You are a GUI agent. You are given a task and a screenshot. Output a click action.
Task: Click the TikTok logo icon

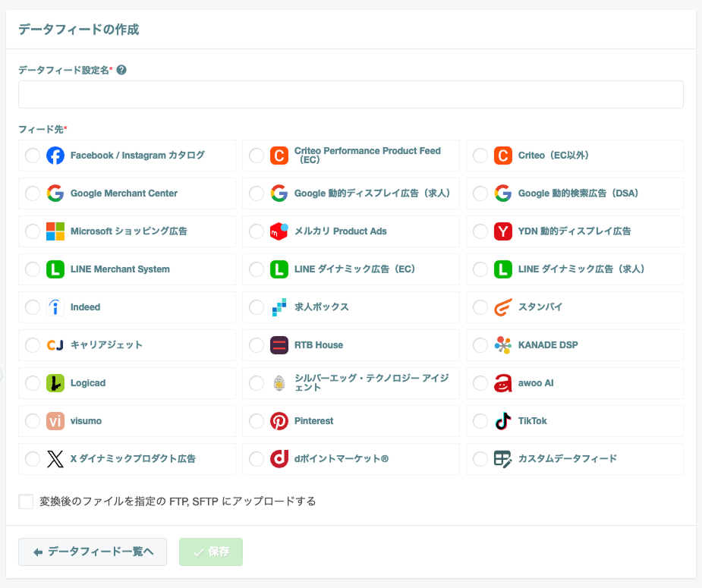(502, 421)
